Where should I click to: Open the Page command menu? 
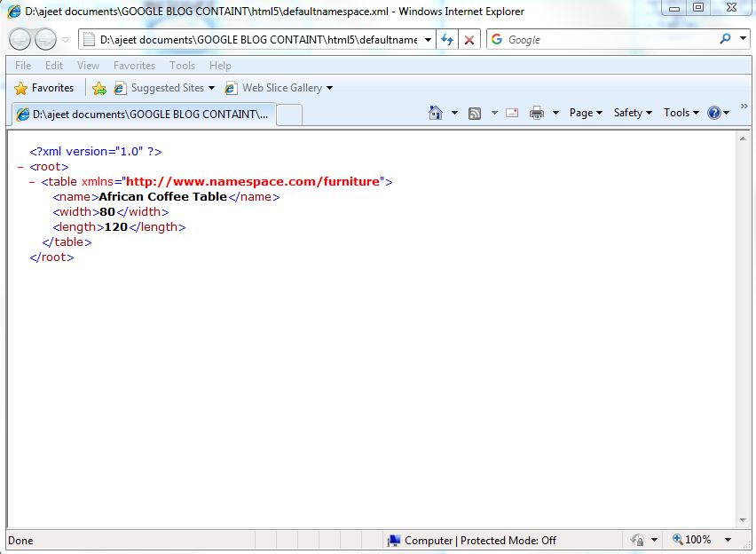[x=586, y=113]
